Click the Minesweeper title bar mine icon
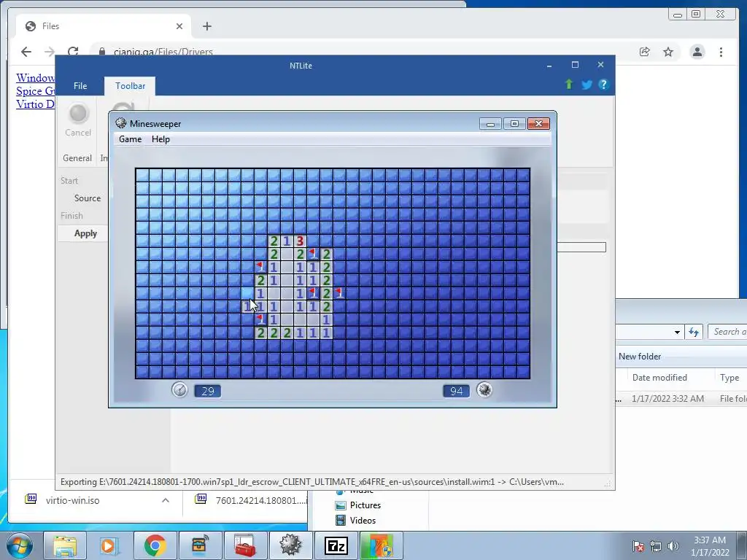 pos(121,123)
